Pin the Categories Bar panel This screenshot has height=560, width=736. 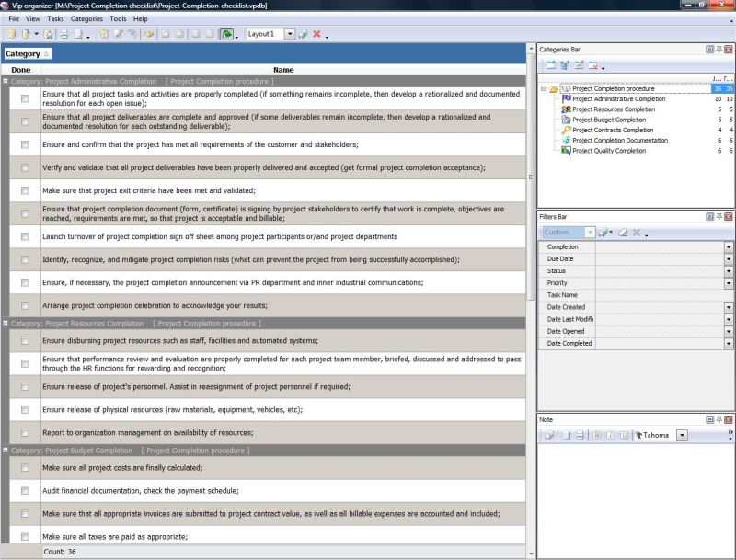point(719,49)
